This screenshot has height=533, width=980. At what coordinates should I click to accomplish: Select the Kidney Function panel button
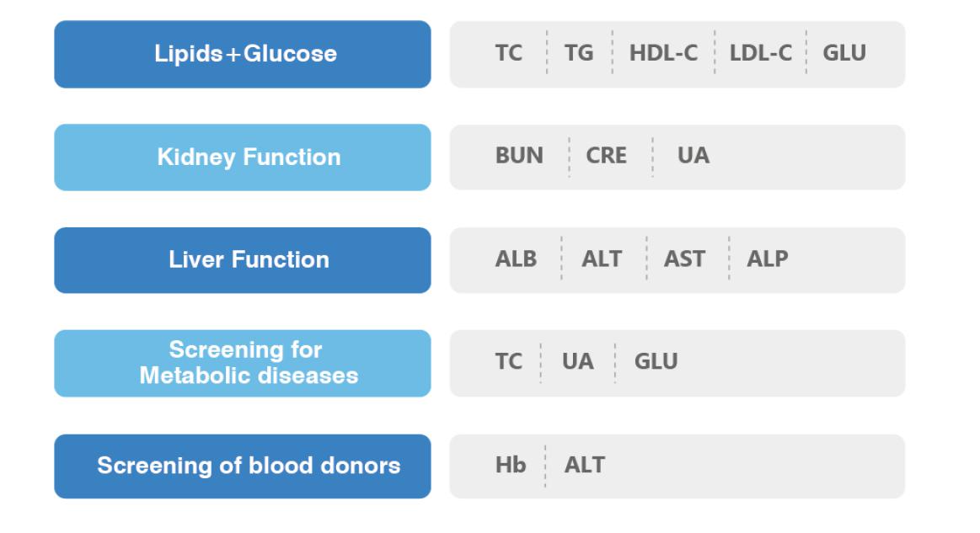pos(243,157)
